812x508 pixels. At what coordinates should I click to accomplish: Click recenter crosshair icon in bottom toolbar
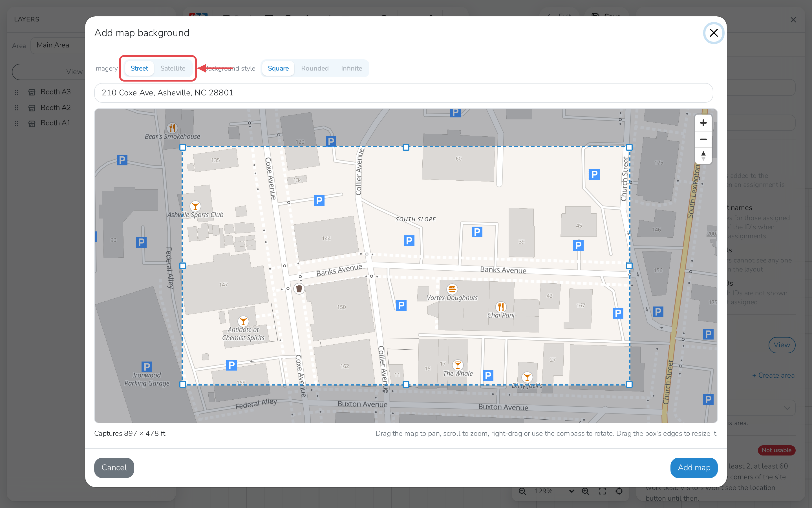click(x=619, y=491)
